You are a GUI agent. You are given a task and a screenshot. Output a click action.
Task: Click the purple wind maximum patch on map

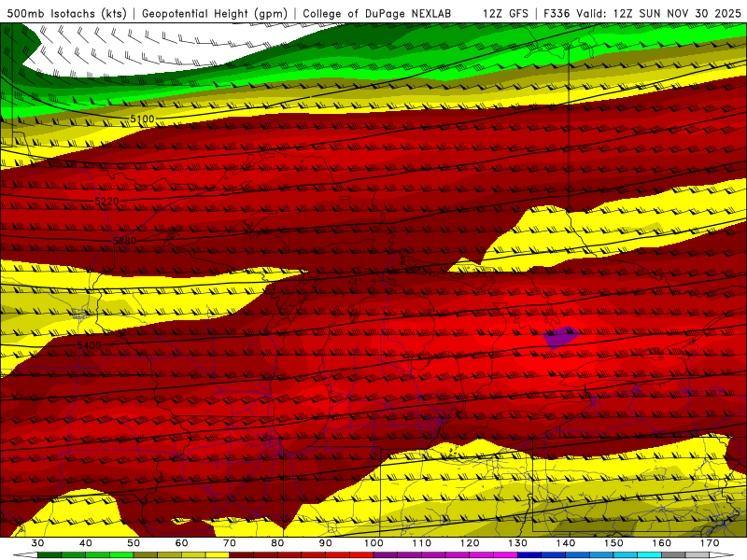560,337
